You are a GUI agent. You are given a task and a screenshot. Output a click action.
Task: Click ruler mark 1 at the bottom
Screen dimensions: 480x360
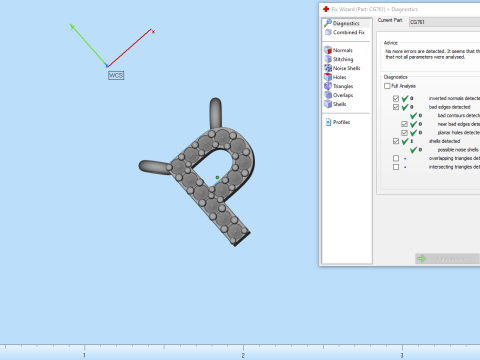84,356
